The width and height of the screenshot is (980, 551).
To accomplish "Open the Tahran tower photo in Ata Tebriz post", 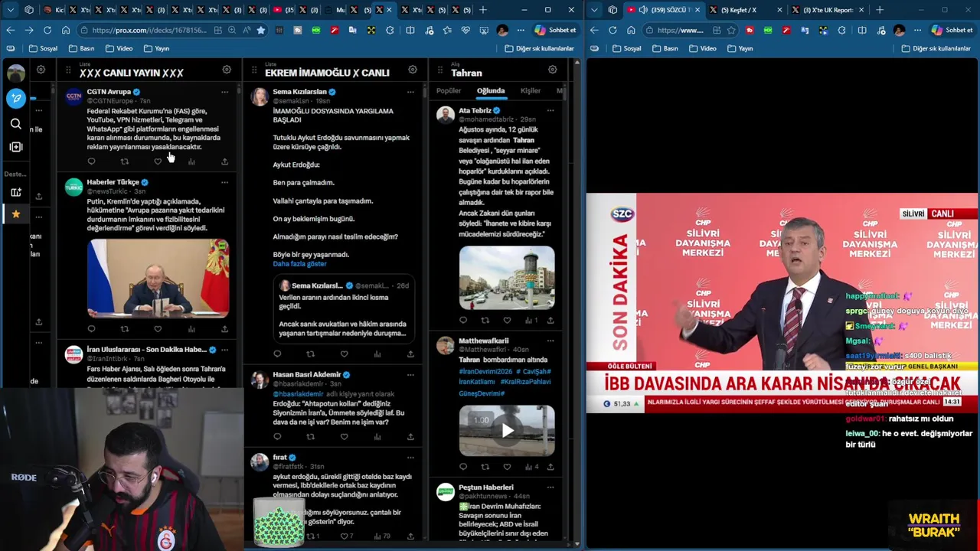I will click(x=507, y=278).
